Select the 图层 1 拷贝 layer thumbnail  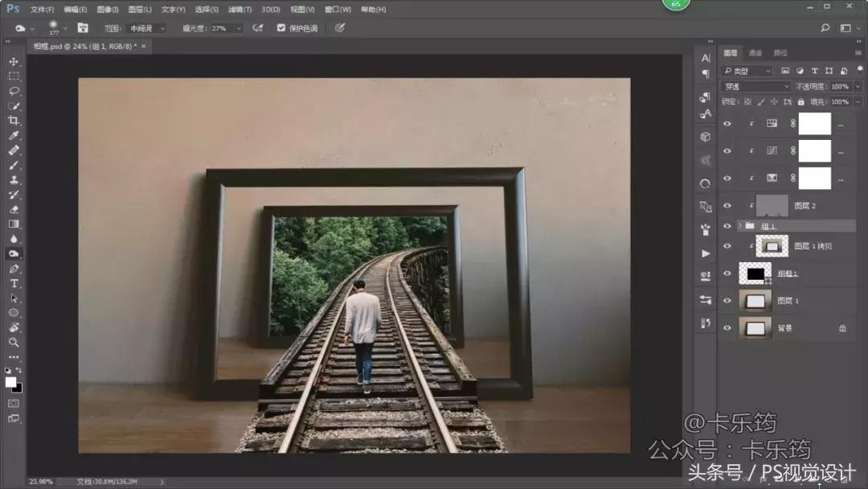click(772, 246)
